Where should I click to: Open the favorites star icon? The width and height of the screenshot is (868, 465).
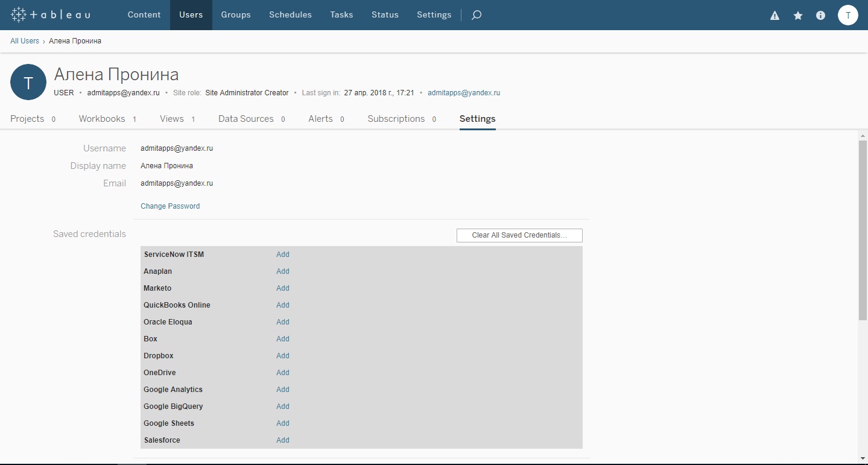click(x=797, y=16)
